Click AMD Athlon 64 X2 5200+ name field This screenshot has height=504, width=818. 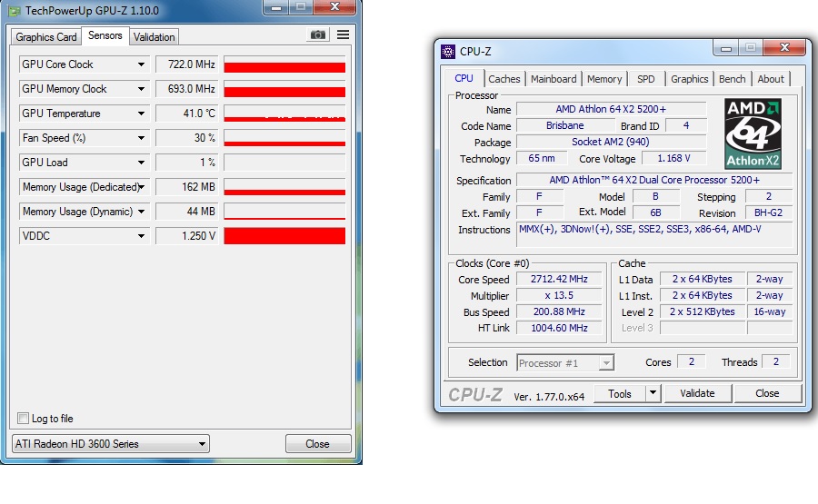pyautogui.click(x=611, y=110)
